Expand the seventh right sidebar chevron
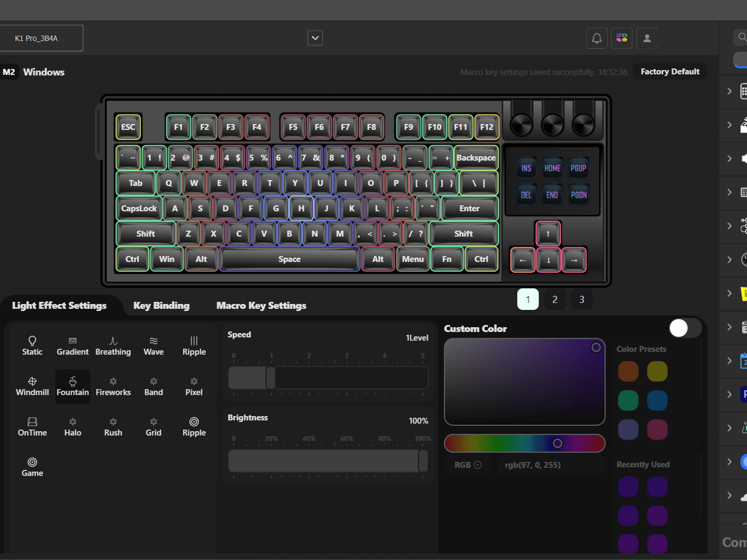This screenshot has width=747, height=560. pyautogui.click(x=729, y=293)
